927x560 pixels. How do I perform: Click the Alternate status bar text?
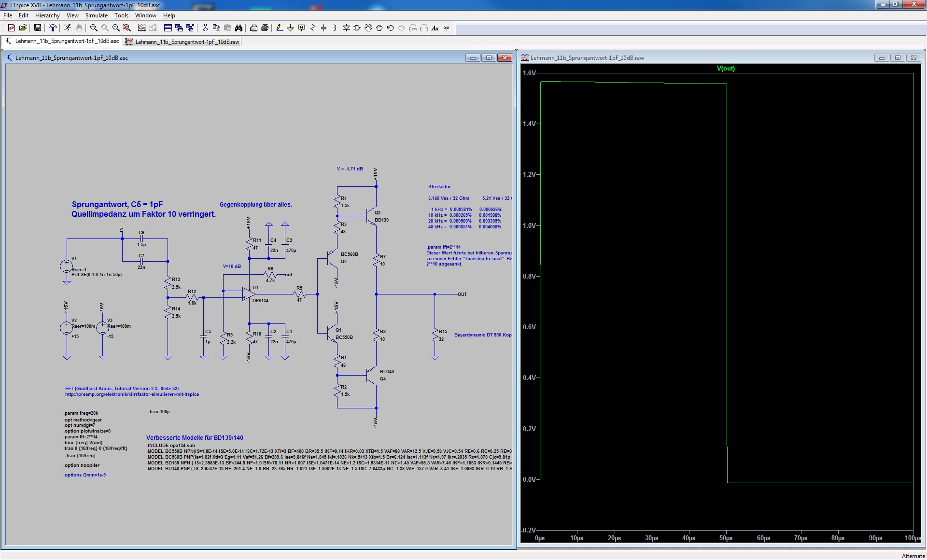[x=913, y=556]
